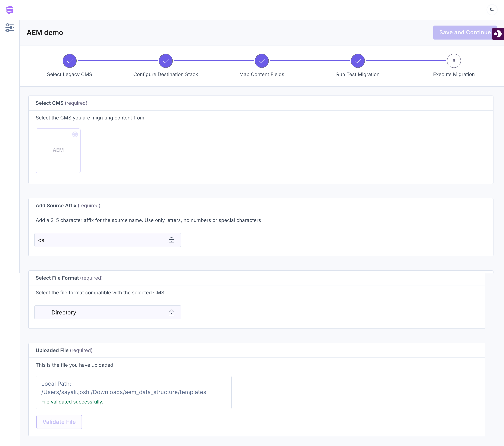Click the Configure Destination Stack step circle
This screenshot has width=504, height=446.
pos(166,61)
